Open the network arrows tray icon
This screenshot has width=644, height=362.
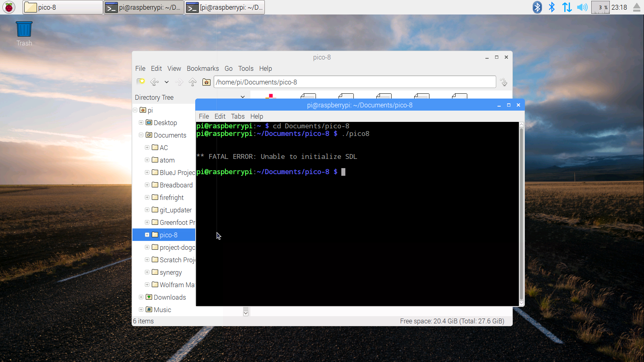tap(567, 7)
